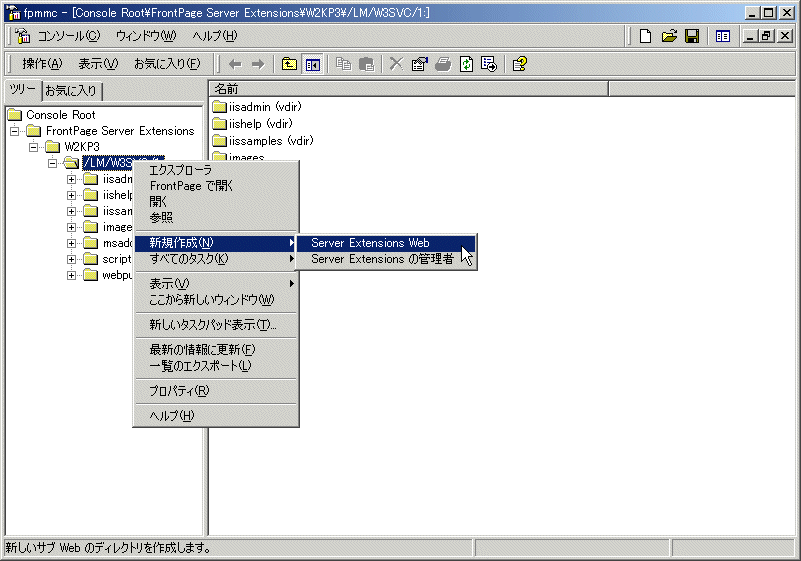Select 開く in context menu
801x561 pixels.
(216, 202)
